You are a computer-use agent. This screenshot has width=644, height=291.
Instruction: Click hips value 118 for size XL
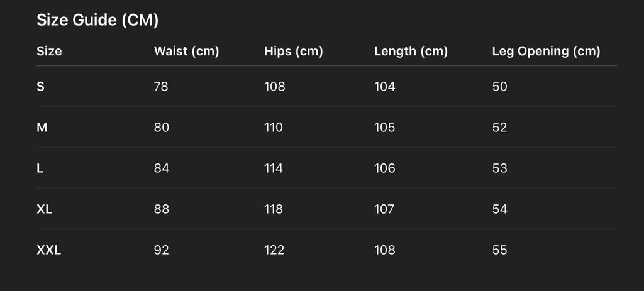click(274, 209)
